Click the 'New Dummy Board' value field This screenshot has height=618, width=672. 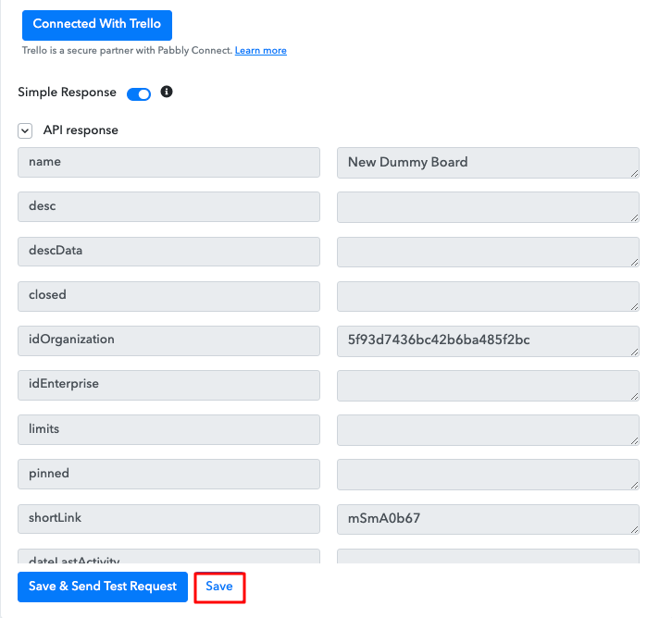click(488, 163)
